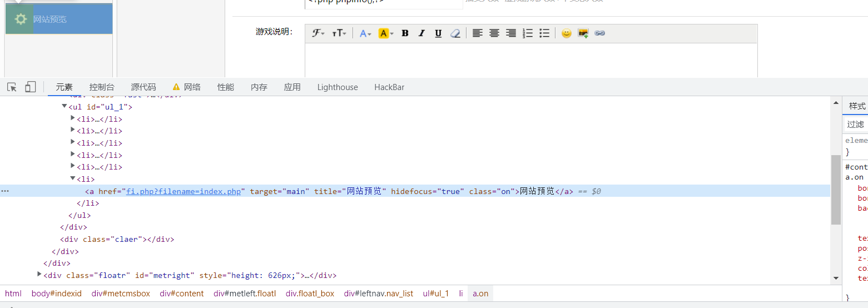Center align text in the editor
The width and height of the screenshot is (868, 308).
click(x=494, y=33)
